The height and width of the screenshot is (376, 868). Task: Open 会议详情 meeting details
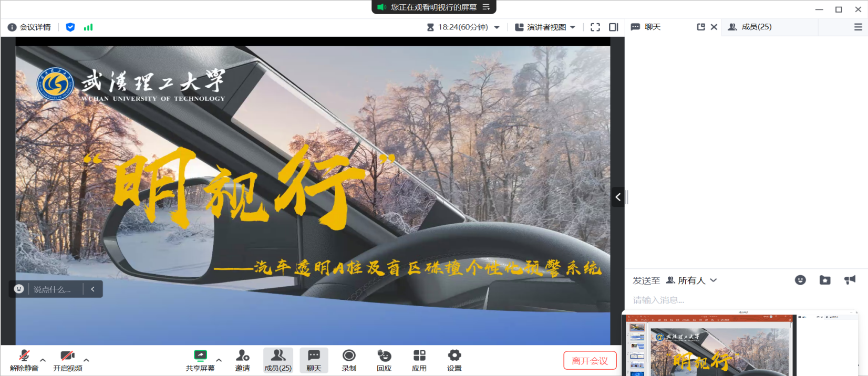coord(29,27)
